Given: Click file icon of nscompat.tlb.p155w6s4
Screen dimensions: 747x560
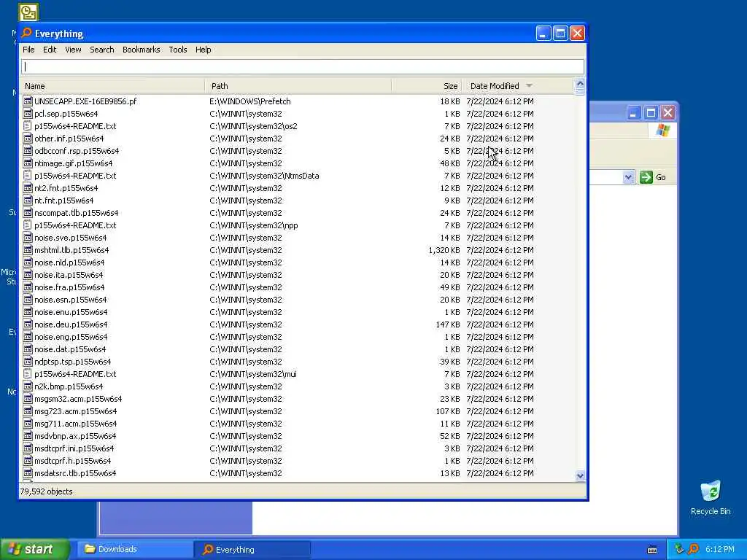Looking at the screenshot, I should [28, 212].
